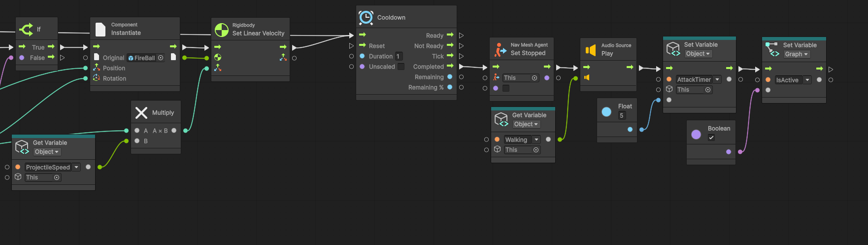
Task: Click the Boolean node output port
Action: 729,152
